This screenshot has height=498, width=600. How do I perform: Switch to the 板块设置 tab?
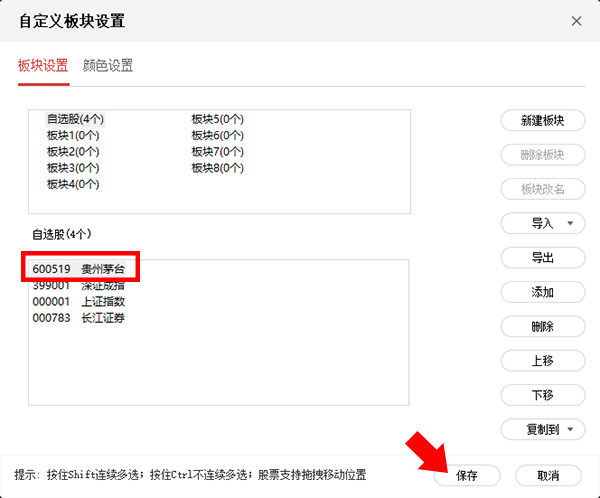pyautogui.click(x=43, y=65)
